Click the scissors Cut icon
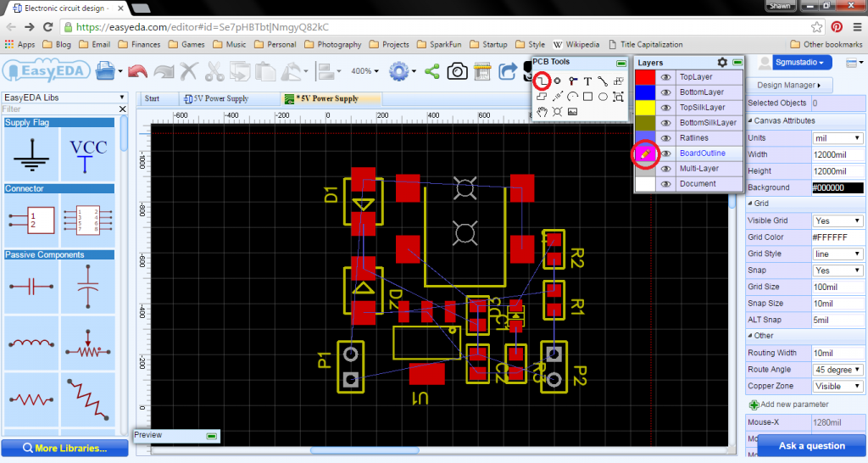This screenshot has width=868, height=463. (x=214, y=71)
